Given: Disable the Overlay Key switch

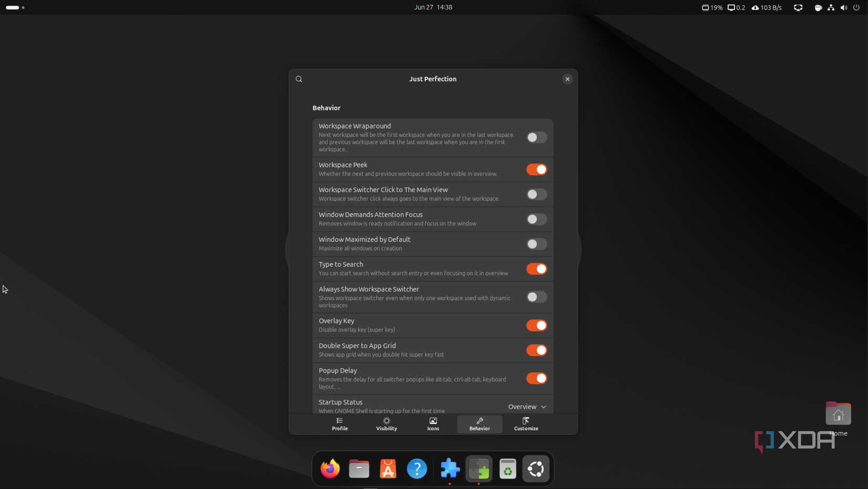Looking at the screenshot, I should (x=537, y=325).
